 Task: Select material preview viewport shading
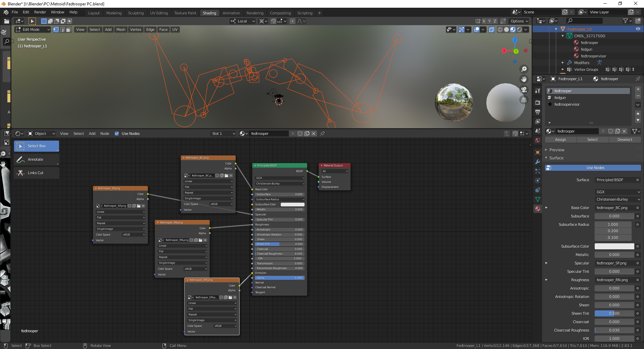pyautogui.click(x=513, y=30)
